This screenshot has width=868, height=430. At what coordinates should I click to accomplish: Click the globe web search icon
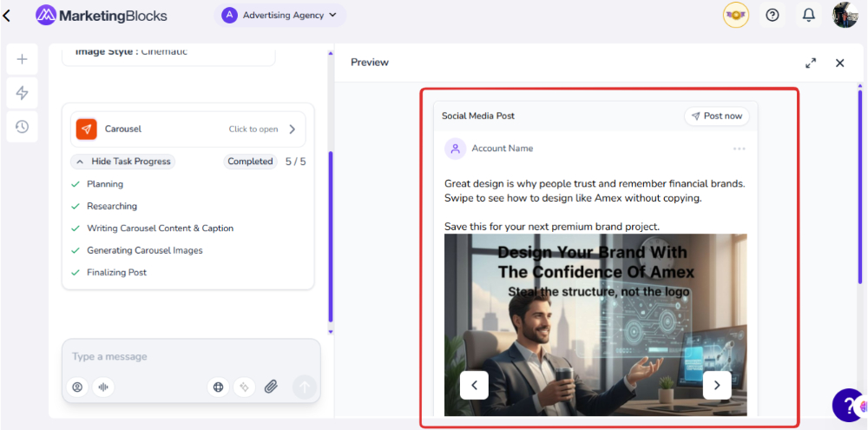click(219, 387)
